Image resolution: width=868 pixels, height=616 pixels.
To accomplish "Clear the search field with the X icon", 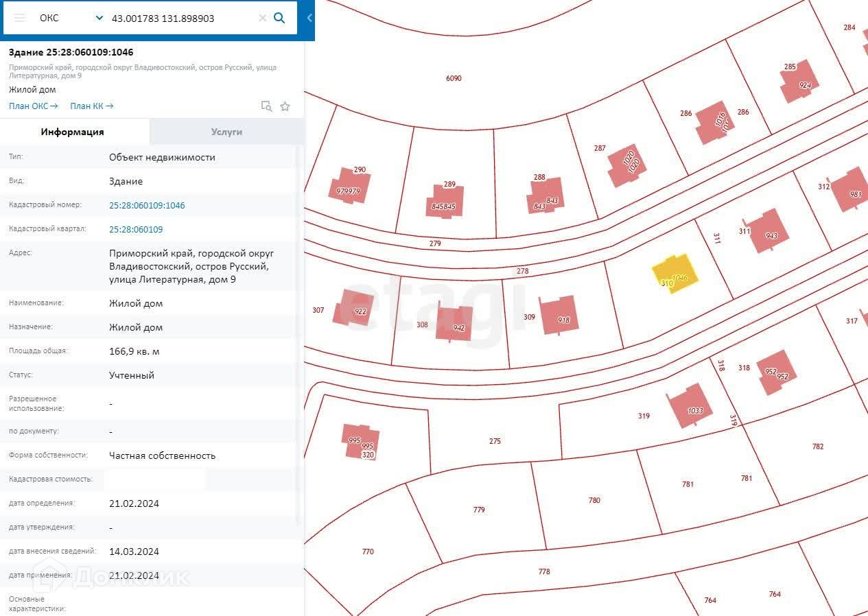I will pyautogui.click(x=262, y=19).
